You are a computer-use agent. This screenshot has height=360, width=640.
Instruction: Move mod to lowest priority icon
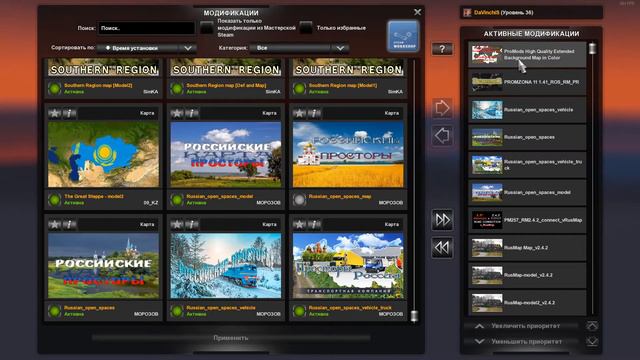[592, 341]
